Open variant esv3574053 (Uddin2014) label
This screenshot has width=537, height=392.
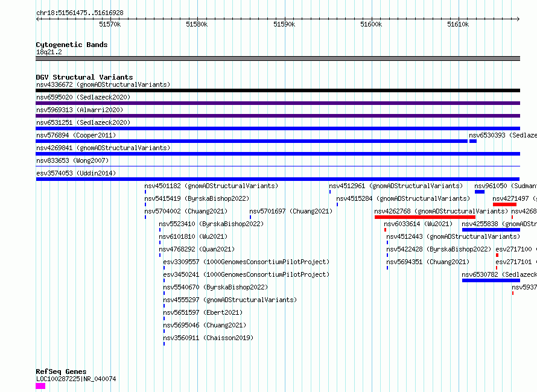pos(76,173)
